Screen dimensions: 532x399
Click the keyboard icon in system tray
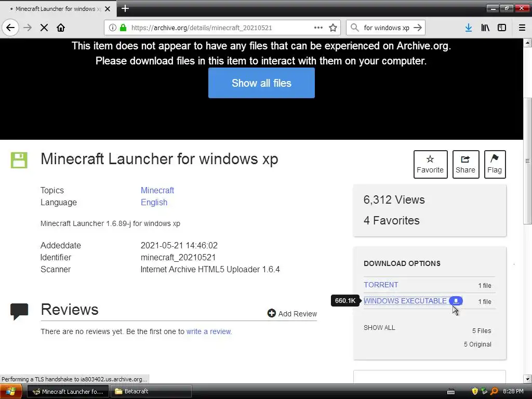451,392
